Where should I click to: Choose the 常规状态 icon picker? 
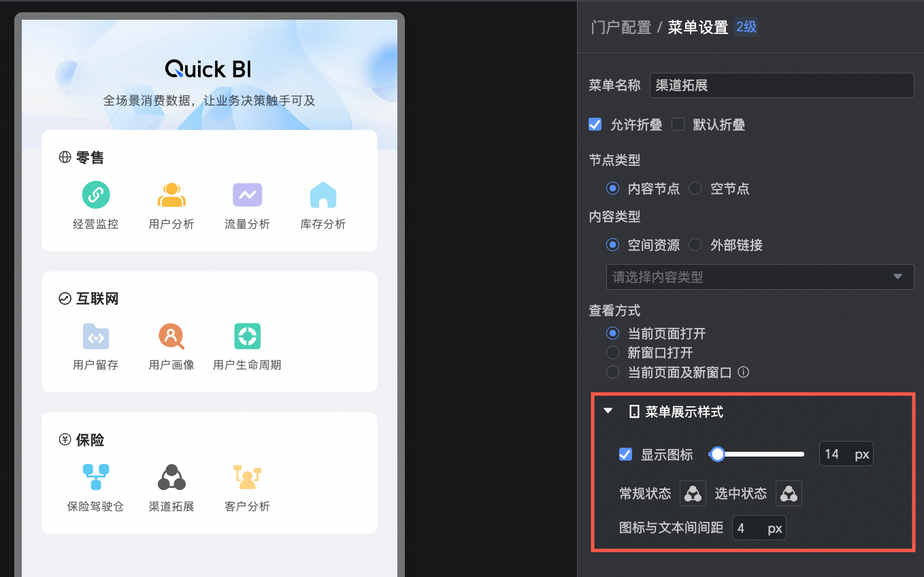pyautogui.click(x=693, y=493)
